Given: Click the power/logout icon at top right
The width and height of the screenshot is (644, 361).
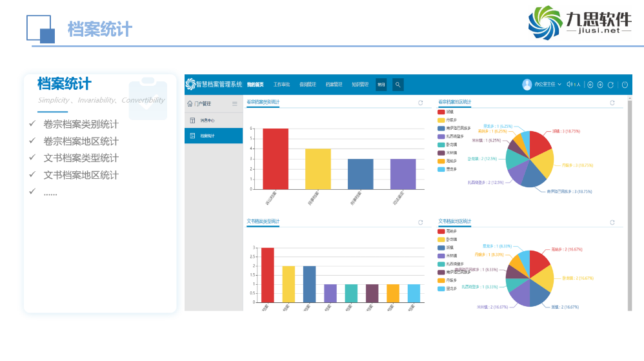Looking at the screenshot, I should 624,85.
